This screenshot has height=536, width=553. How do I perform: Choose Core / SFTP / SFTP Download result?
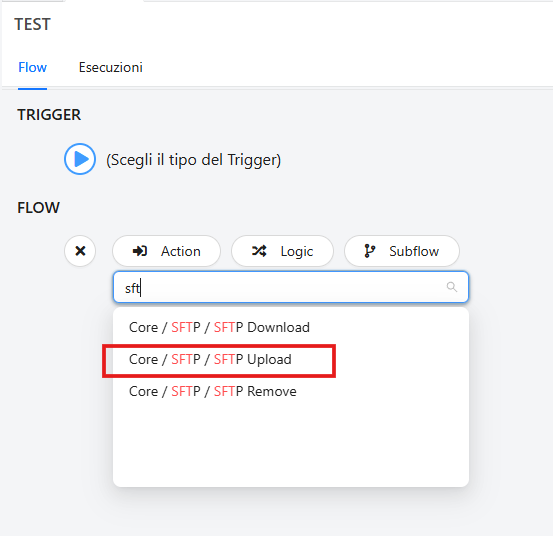tap(291, 327)
